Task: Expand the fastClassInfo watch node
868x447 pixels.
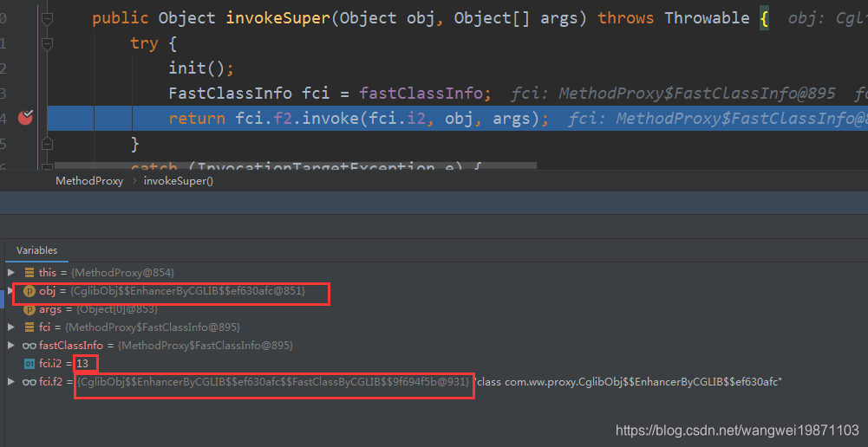Action: coord(11,345)
